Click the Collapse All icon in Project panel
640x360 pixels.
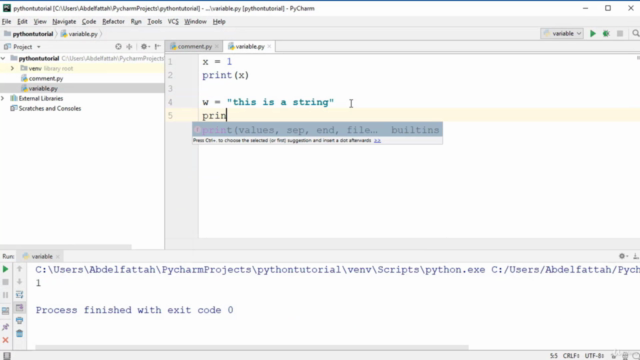click(x=129, y=47)
